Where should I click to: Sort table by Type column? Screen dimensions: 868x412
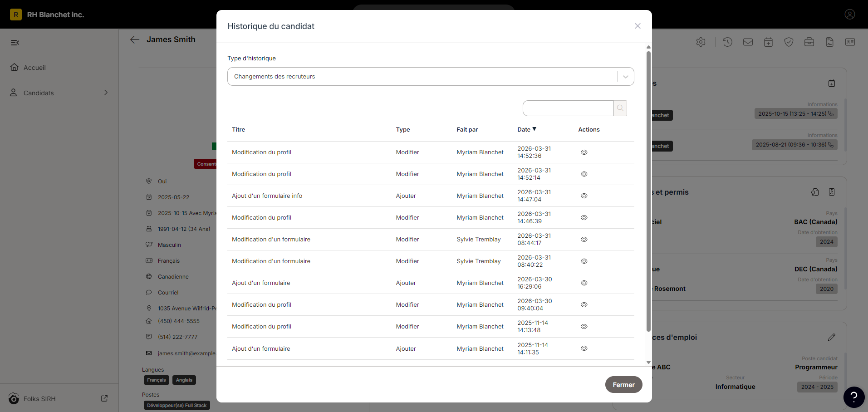403,130
